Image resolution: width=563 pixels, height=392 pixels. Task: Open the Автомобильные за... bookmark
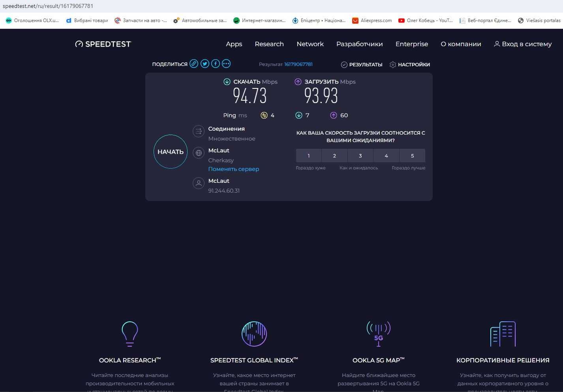coord(200,21)
